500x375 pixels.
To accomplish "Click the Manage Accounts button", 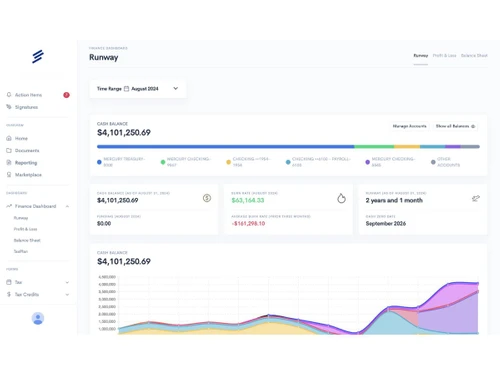I will (409, 126).
